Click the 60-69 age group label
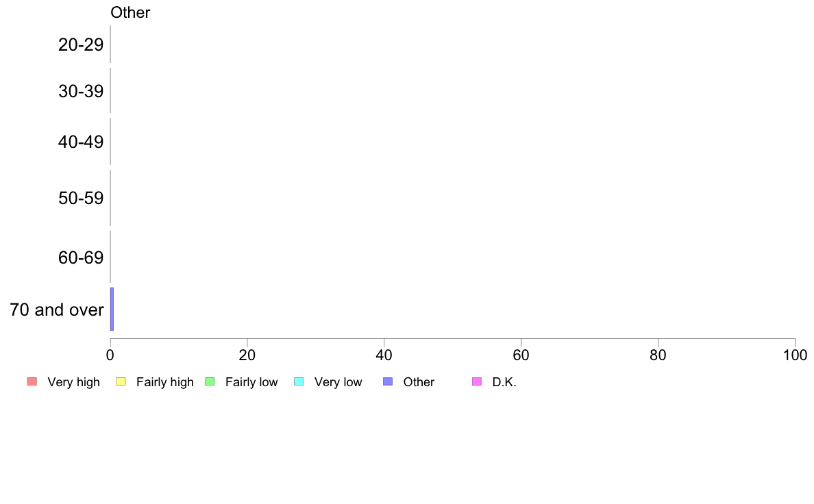 pyautogui.click(x=81, y=257)
